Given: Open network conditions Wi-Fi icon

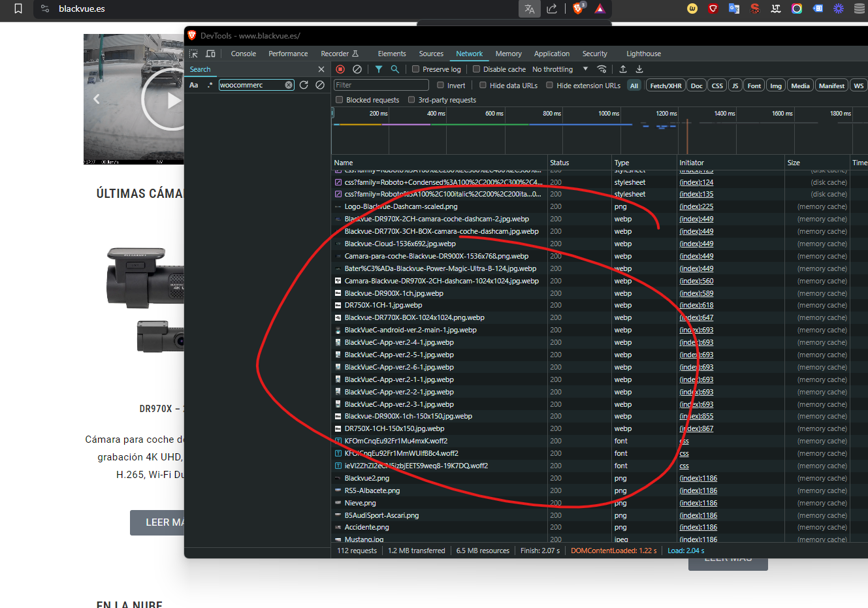Looking at the screenshot, I should [602, 69].
